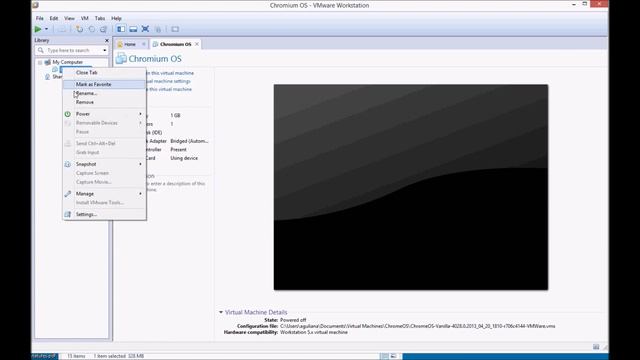640x360 pixels.
Task: Open the power options arrow beside the play button
Action: pos(46,29)
